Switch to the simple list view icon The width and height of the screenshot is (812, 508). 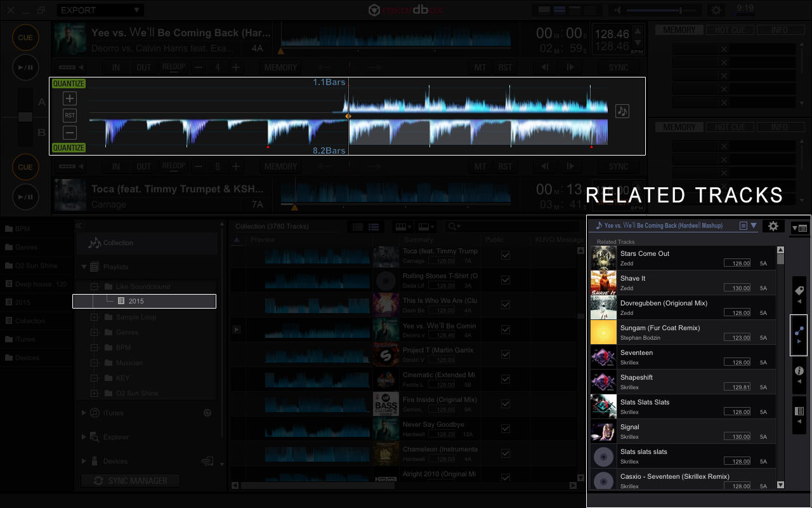[358, 227]
